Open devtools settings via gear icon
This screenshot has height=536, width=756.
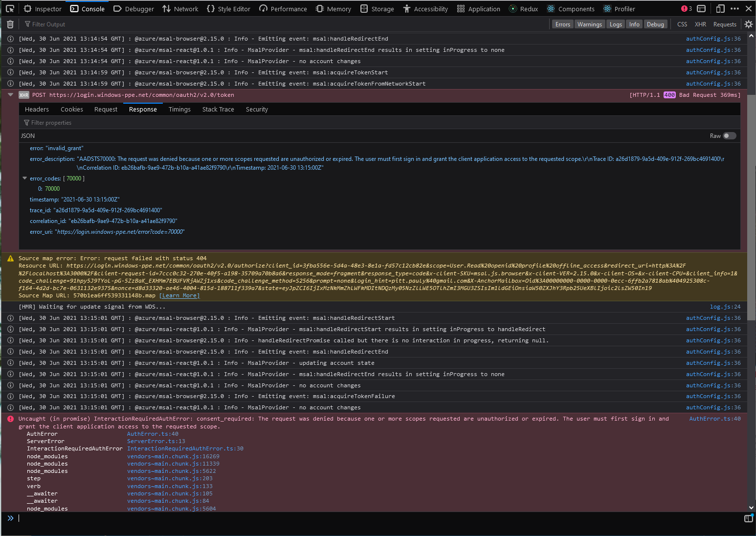[x=748, y=24]
